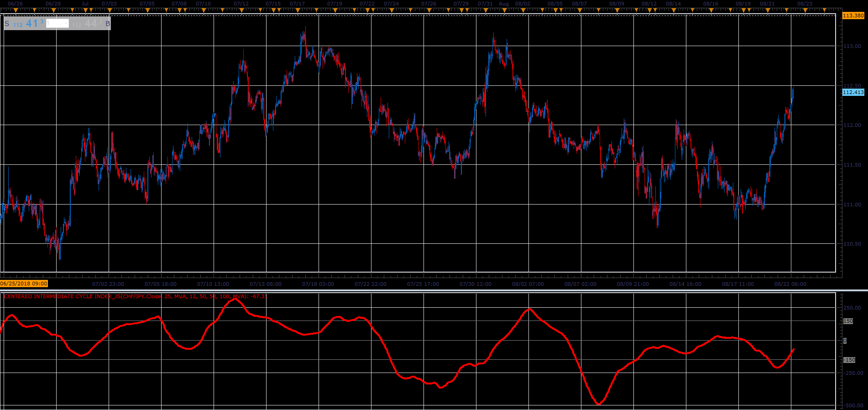Click the -150 level label on indicator axis
868x410 pixels.
(849, 360)
